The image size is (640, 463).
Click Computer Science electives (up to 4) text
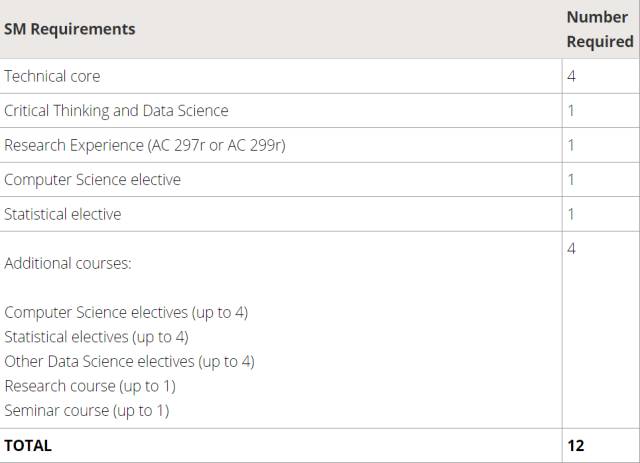pyautogui.click(x=126, y=313)
